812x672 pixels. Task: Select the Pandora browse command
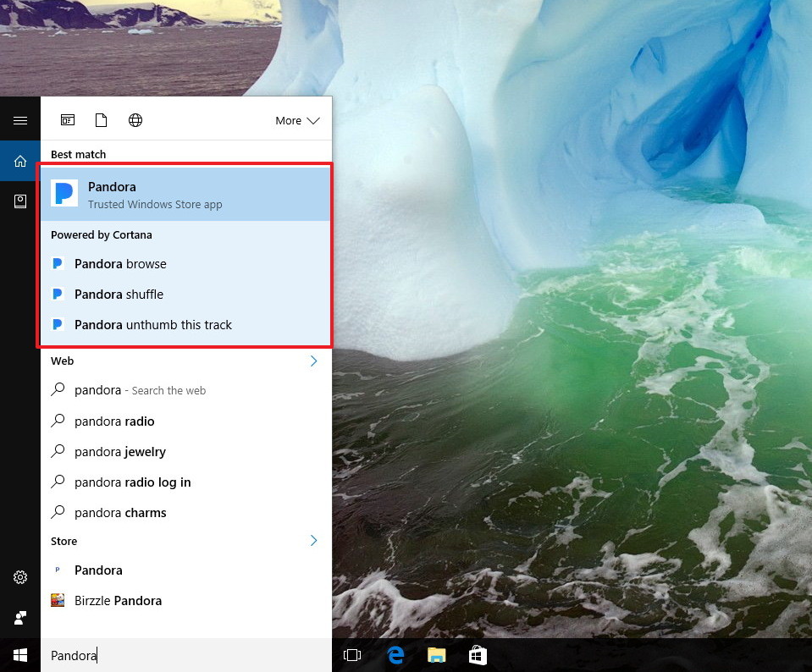point(185,264)
